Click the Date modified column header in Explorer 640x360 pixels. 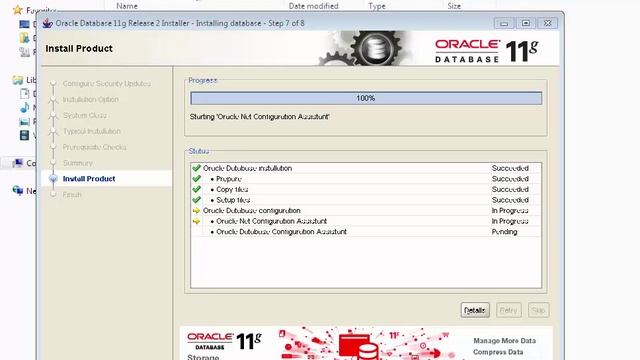313,6
